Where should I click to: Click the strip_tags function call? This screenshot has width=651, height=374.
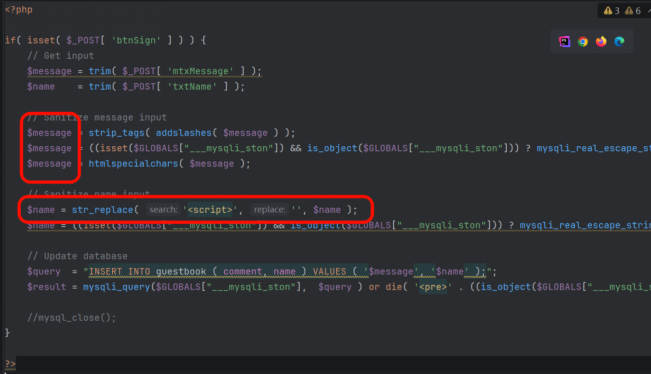[x=116, y=133]
